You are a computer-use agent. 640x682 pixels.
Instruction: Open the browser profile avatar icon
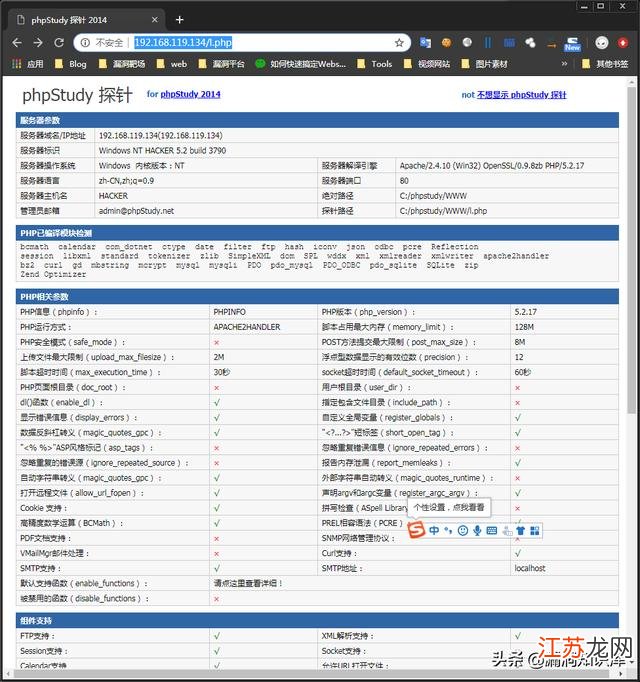(x=602, y=43)
